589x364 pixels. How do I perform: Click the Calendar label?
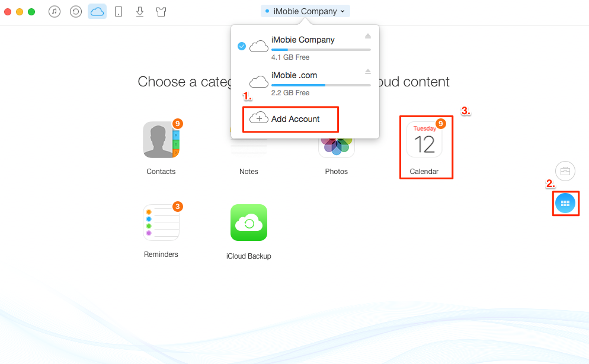tap(424, 172)
